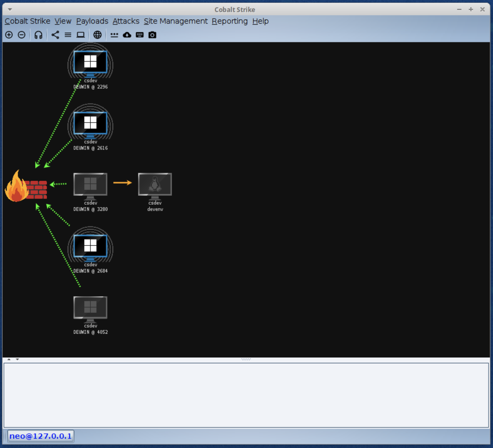Show the Session Table list icon

pos(68,35)
